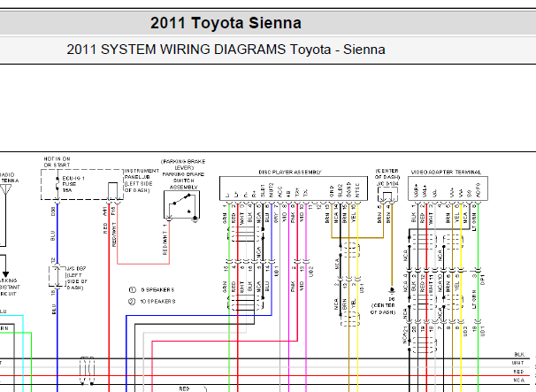Click the 'MUT2' pin label

click(x=272, y=190)
